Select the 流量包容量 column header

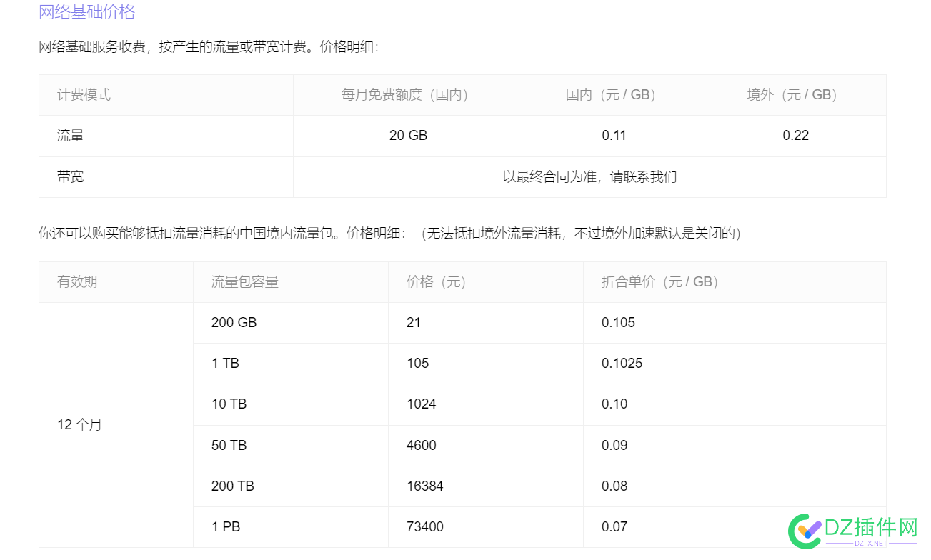pos(291,282)
